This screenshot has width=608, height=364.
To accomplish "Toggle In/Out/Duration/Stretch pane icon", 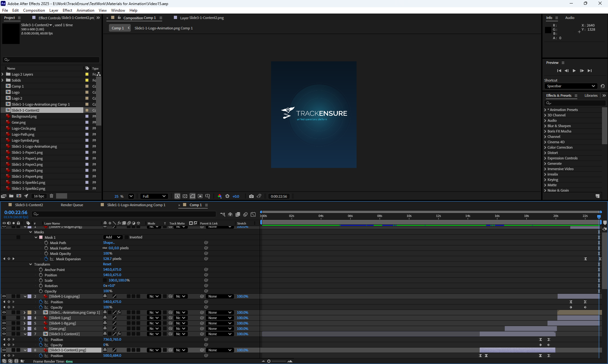I will click(16, 361).
